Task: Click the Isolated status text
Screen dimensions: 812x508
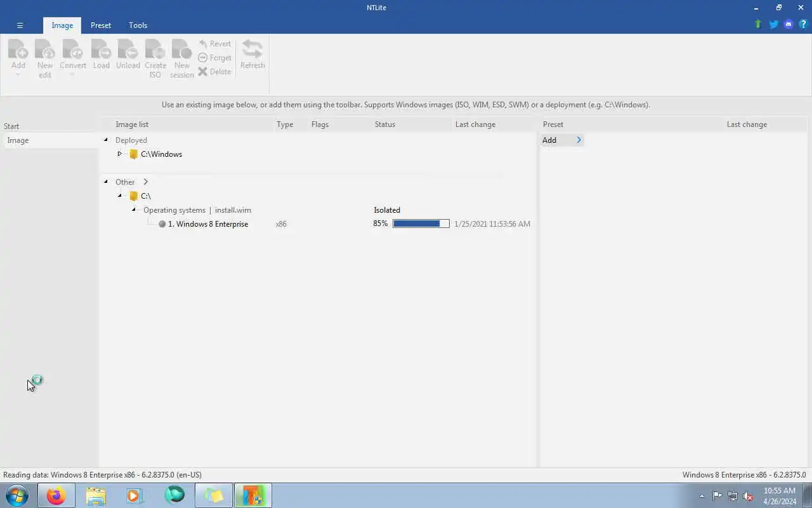Action: click(387, 210)
